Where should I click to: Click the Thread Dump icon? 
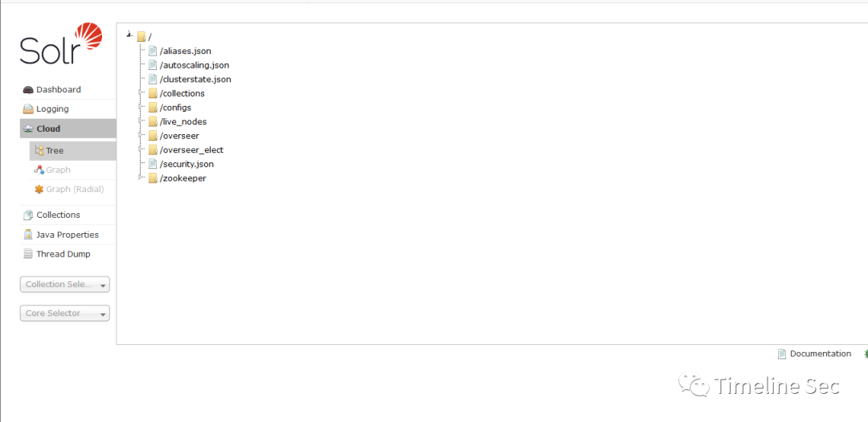[x=28, y=254]
